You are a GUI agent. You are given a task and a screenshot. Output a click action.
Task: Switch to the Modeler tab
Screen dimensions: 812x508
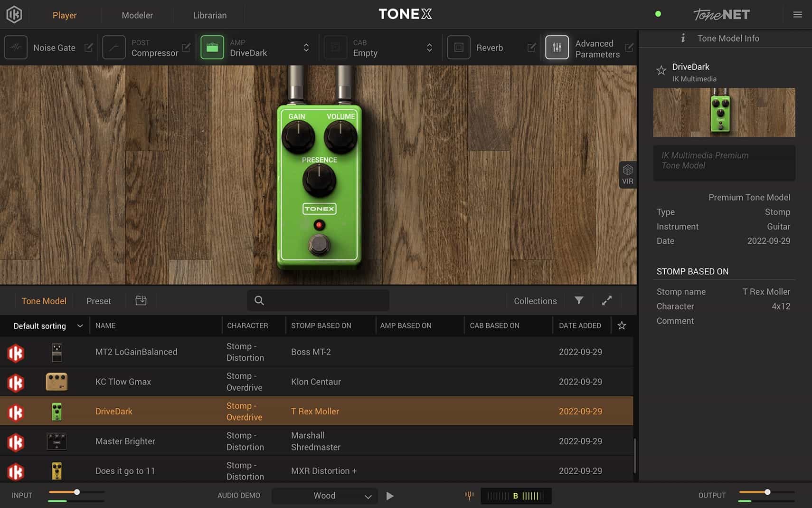pos(137,15)
